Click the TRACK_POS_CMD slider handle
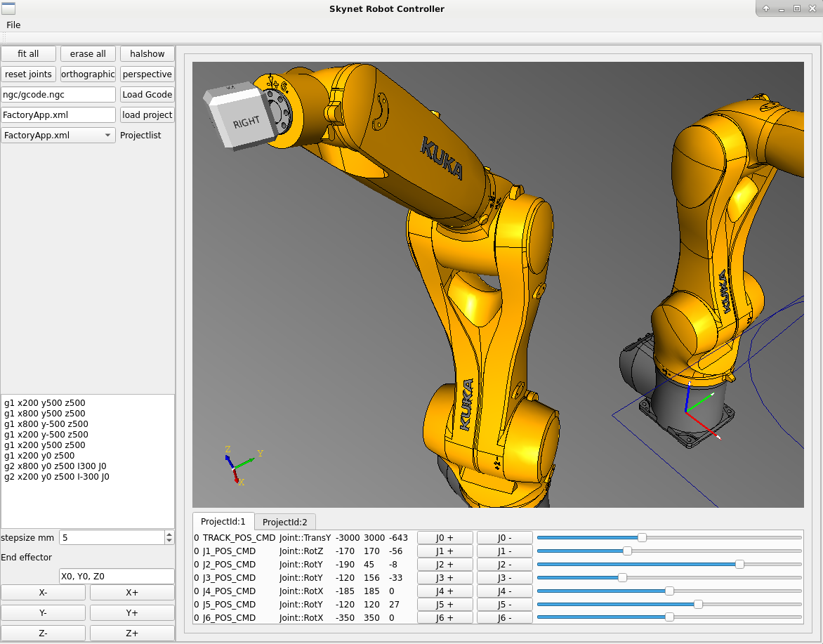Screen dimensions: 823x644 (x=642, y=537)
